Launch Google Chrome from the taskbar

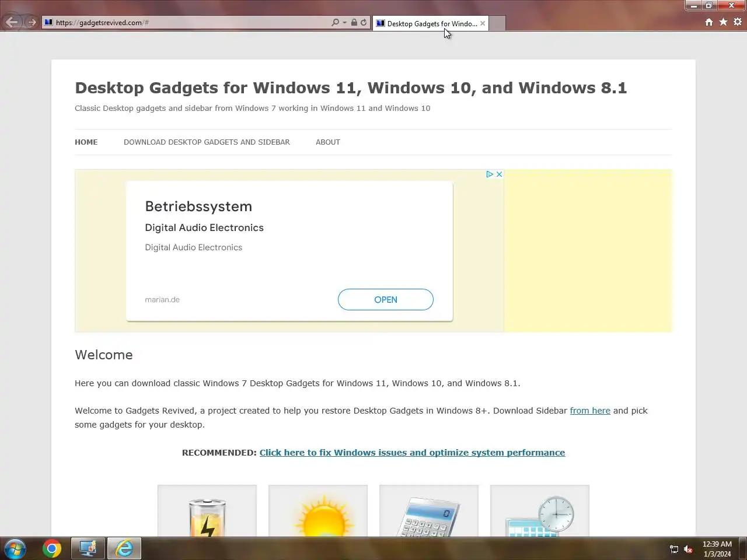coord(52,549)
